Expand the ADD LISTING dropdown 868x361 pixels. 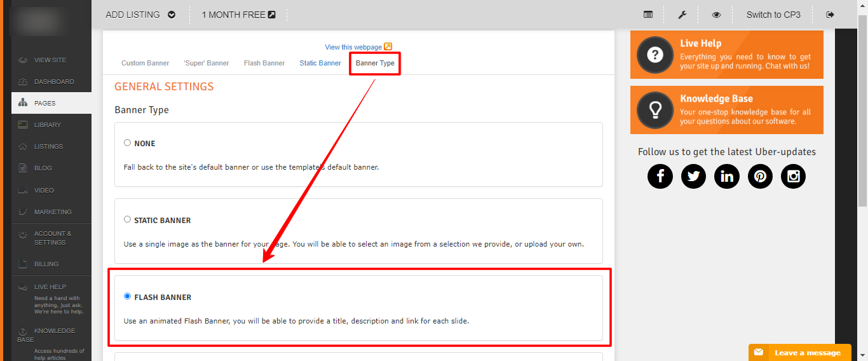pos(140,15)
